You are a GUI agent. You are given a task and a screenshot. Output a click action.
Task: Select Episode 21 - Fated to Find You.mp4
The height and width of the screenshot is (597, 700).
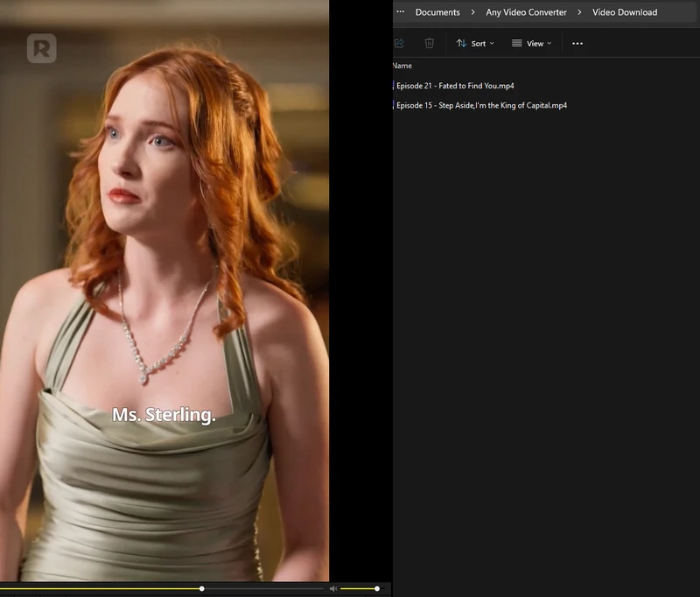(455, 86)
